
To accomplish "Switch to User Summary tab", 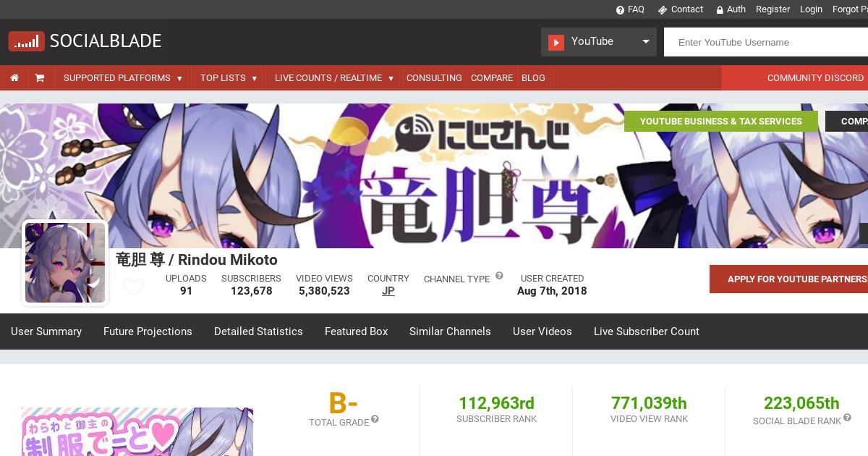I will [x=46, y=332].
